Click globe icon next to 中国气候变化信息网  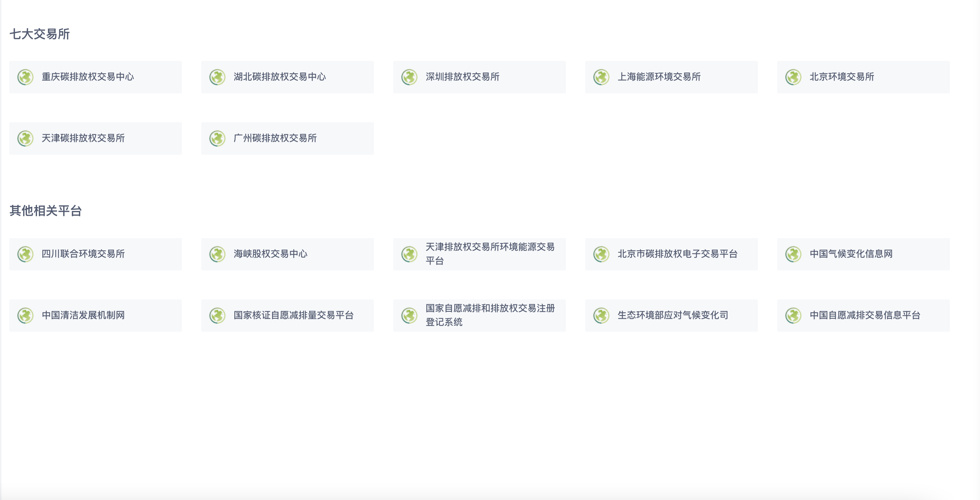click(x=793, y=254)
